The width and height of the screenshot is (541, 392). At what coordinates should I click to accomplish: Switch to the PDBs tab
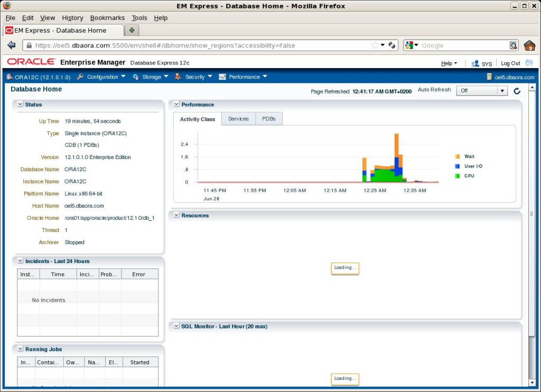coord(269,119)
